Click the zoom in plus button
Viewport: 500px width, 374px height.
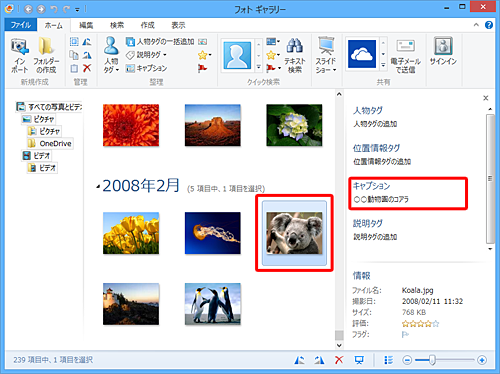point(482,360)
